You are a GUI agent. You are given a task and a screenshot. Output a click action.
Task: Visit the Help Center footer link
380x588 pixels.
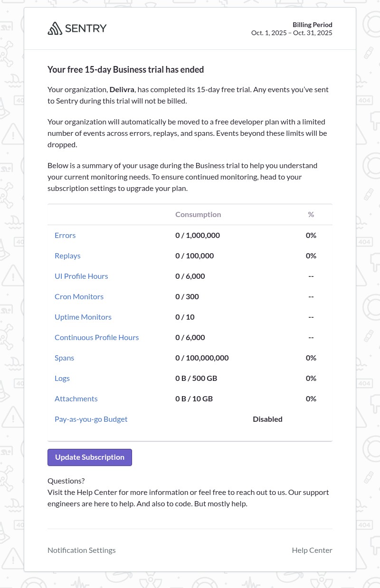pos(312,550)
